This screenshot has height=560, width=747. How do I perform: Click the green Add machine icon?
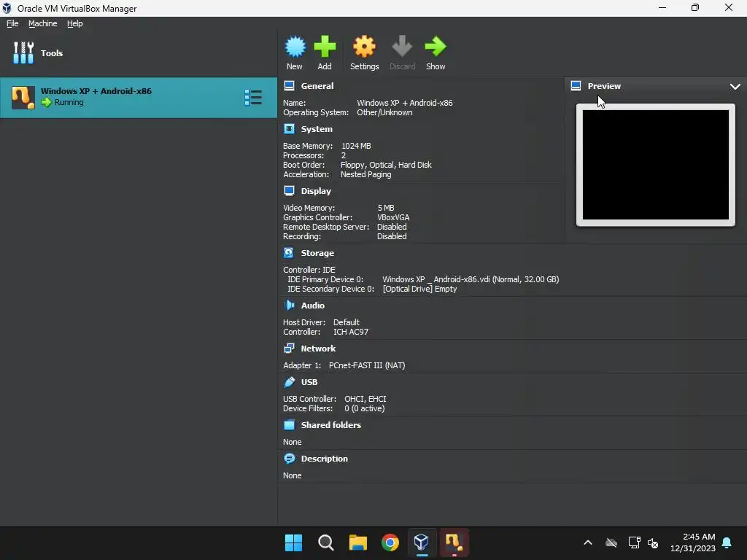coord(325,47)
